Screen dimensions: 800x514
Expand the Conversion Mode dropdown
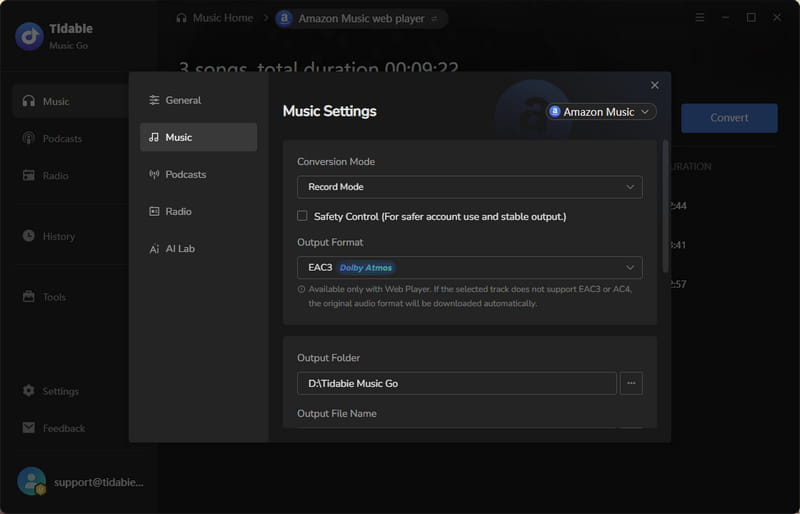(x=469, y=187)
